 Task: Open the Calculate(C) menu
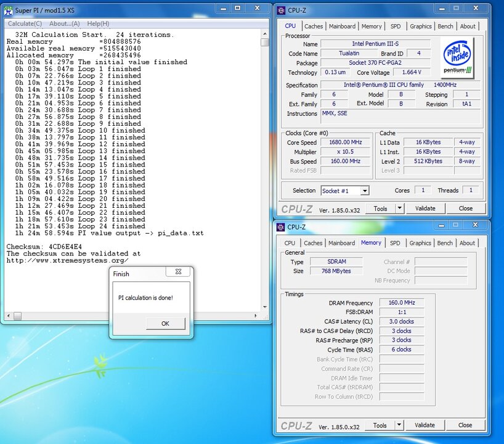click(x=25, y=23)
